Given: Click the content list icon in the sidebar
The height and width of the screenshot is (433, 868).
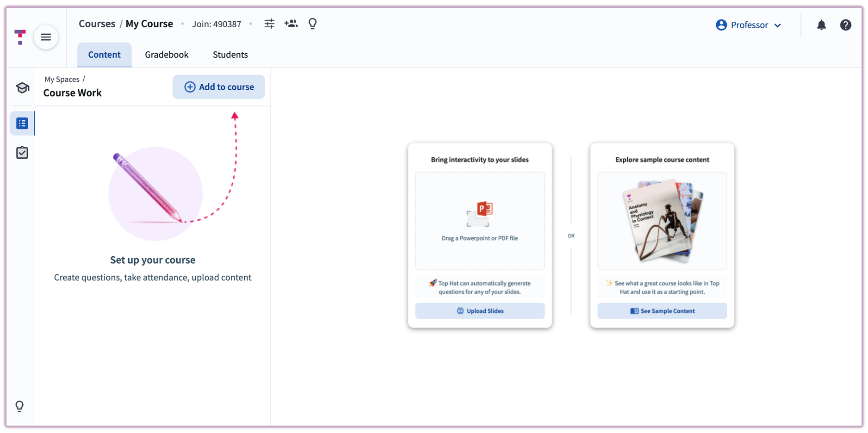Looking at the screenshot, I should (x=22, y=123).
